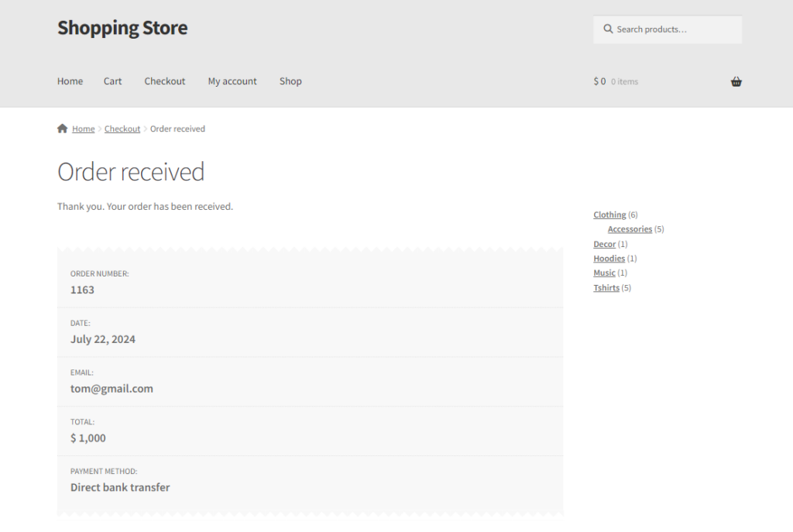The width and height of the screenshot is (793, 532).
Task: Open the Accessories subcategory
Action: (x=630, y=229)
